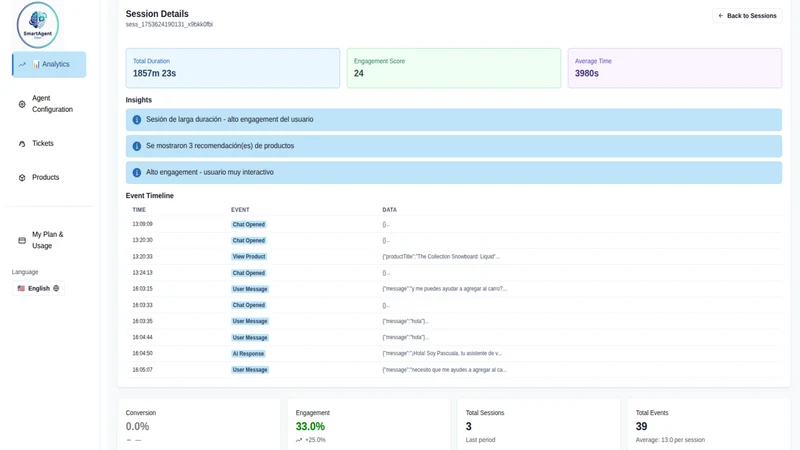Click the back arrow icon
This screenshot has height=450, width=800.
click(x=721, y=16)
